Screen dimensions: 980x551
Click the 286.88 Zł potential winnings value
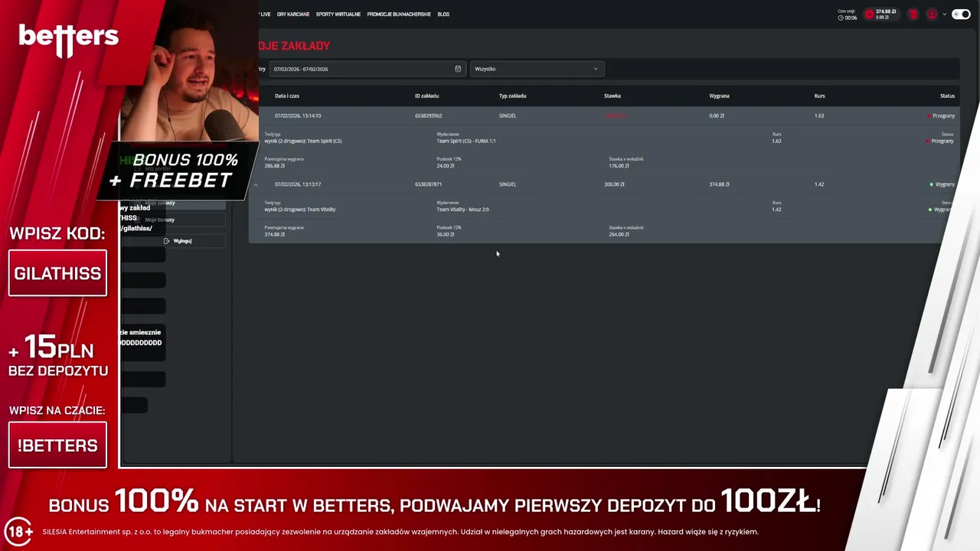(274, 166)
